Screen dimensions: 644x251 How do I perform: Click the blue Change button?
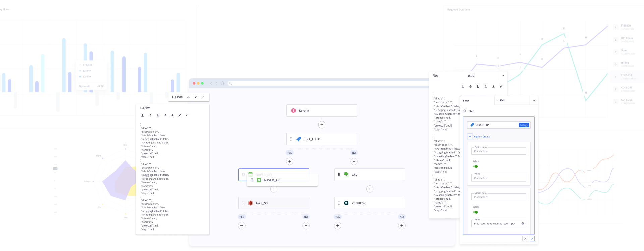[x=524, y=125]
